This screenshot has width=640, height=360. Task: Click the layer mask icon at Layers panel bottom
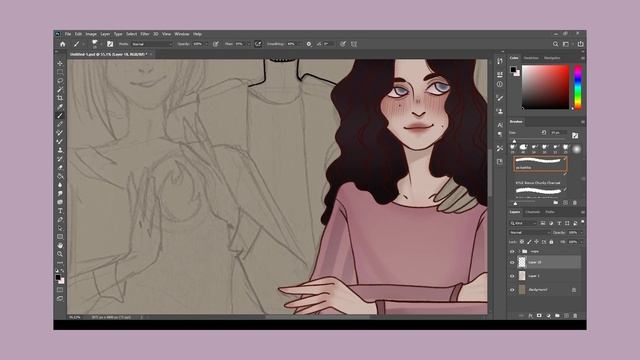(x=539, y=316)
